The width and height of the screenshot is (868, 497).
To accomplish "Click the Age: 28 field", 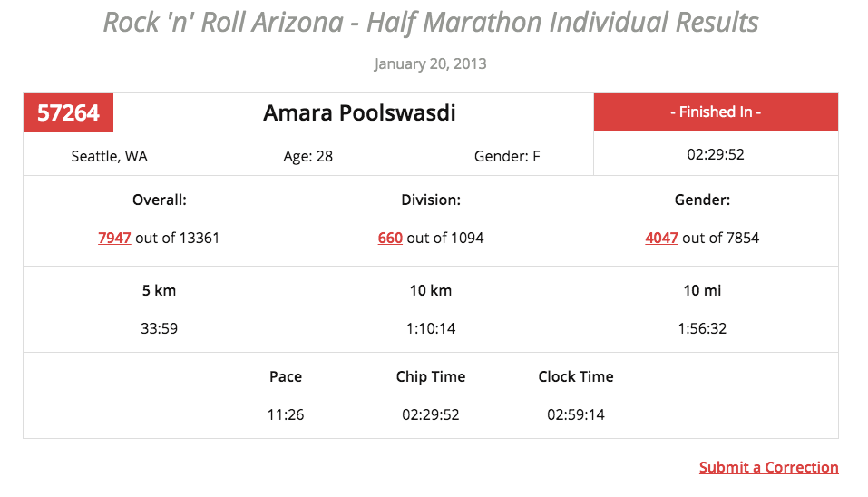I will tap(307, 156).
